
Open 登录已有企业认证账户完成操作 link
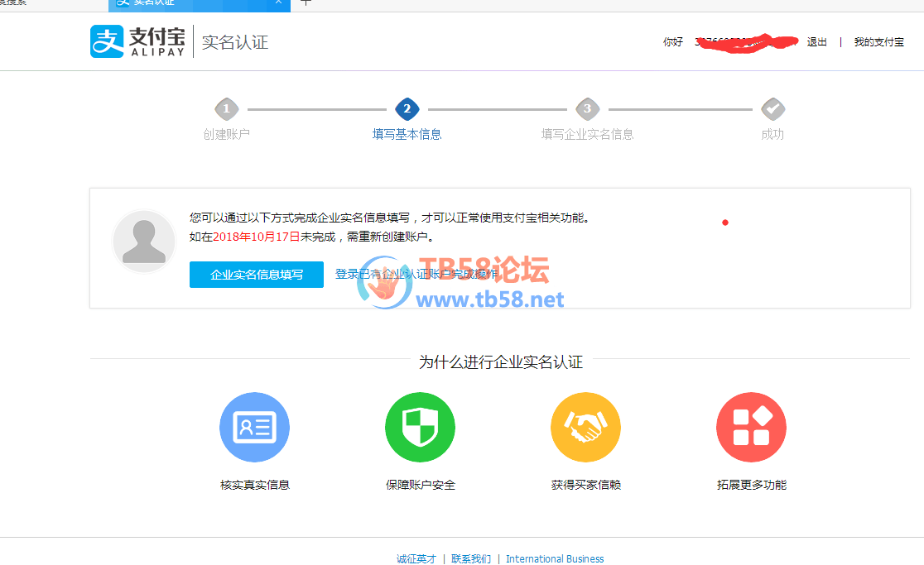click(417, 274)
